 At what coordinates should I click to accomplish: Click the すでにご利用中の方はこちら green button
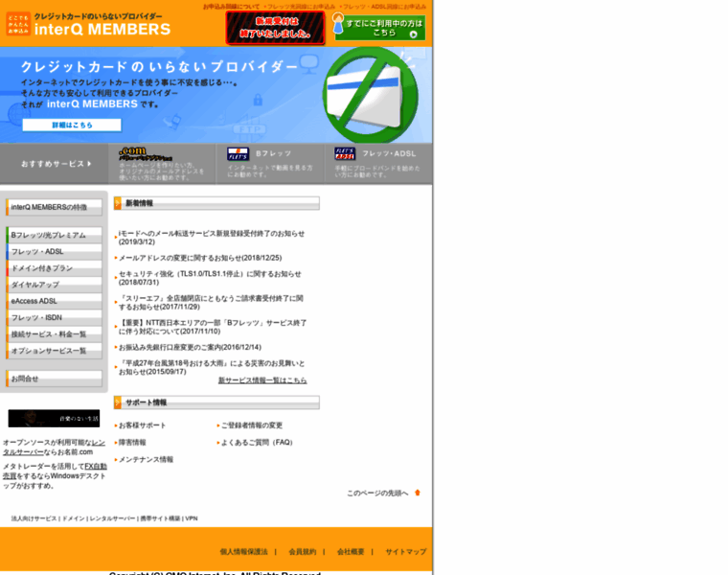(379, 28)
